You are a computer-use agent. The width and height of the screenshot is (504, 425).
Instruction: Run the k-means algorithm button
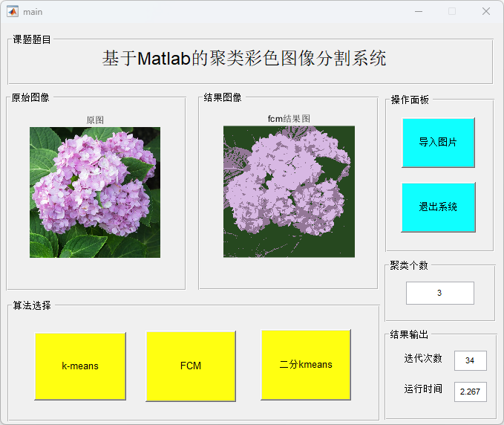point(80,366)
